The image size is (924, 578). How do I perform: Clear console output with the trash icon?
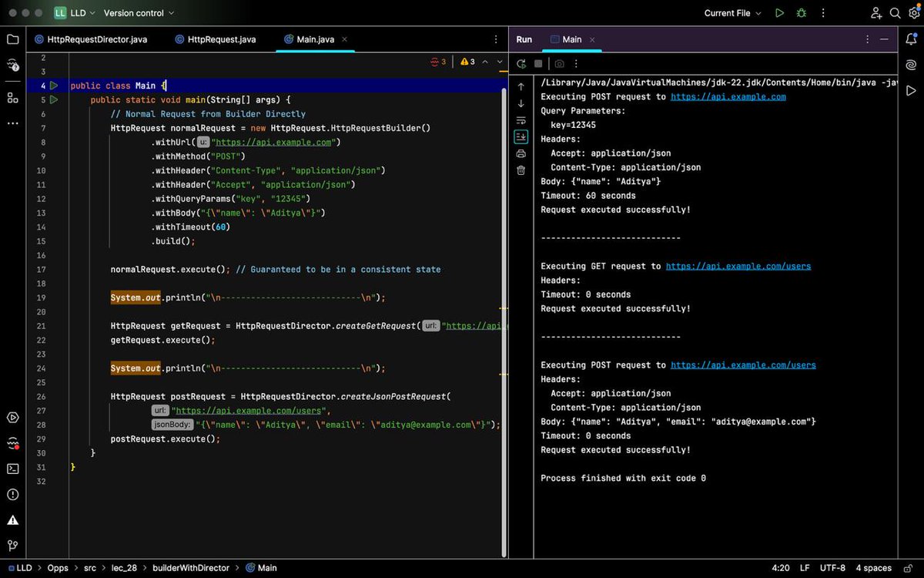click(x=521, y=170)
